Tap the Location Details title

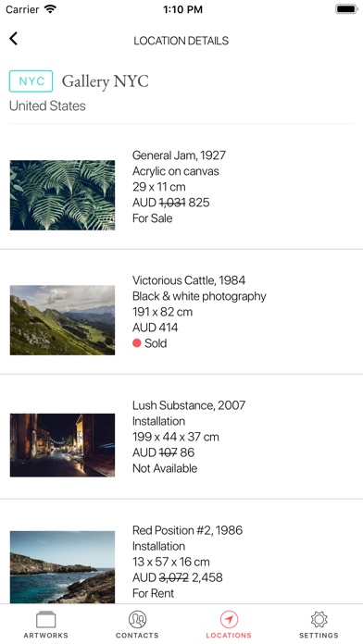181,41
